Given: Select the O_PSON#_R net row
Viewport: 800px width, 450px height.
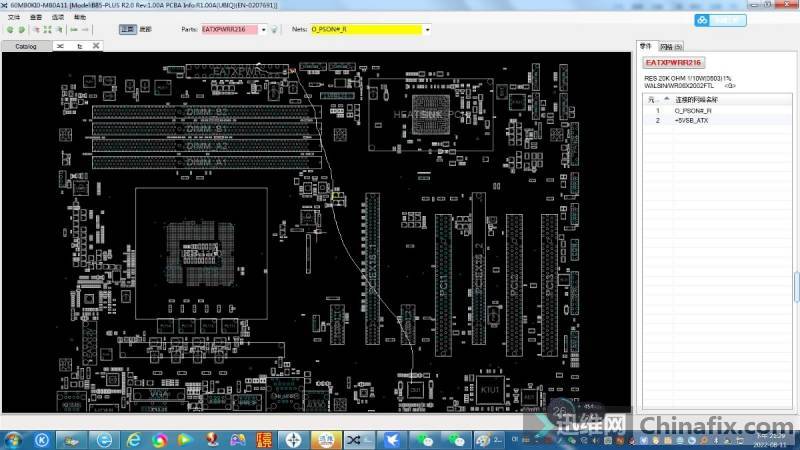Looking at the screenshot, I should pyautogui.click(x=692, y=110).
